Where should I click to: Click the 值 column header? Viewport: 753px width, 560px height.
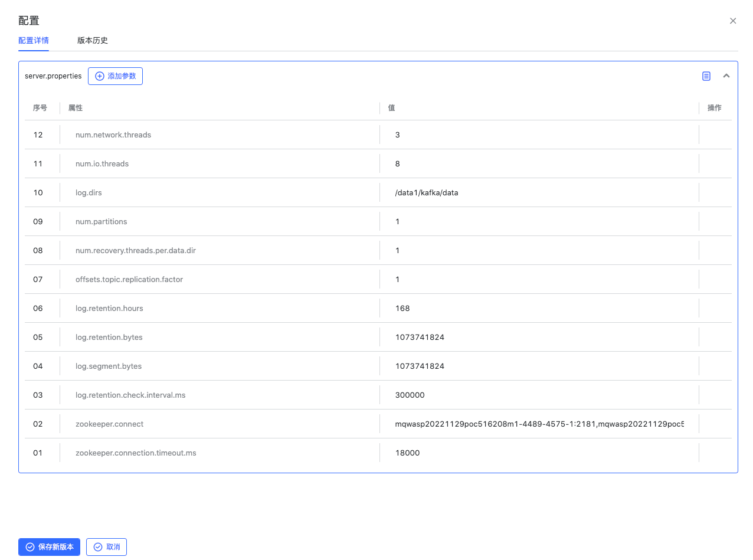[x=391, y=108]
